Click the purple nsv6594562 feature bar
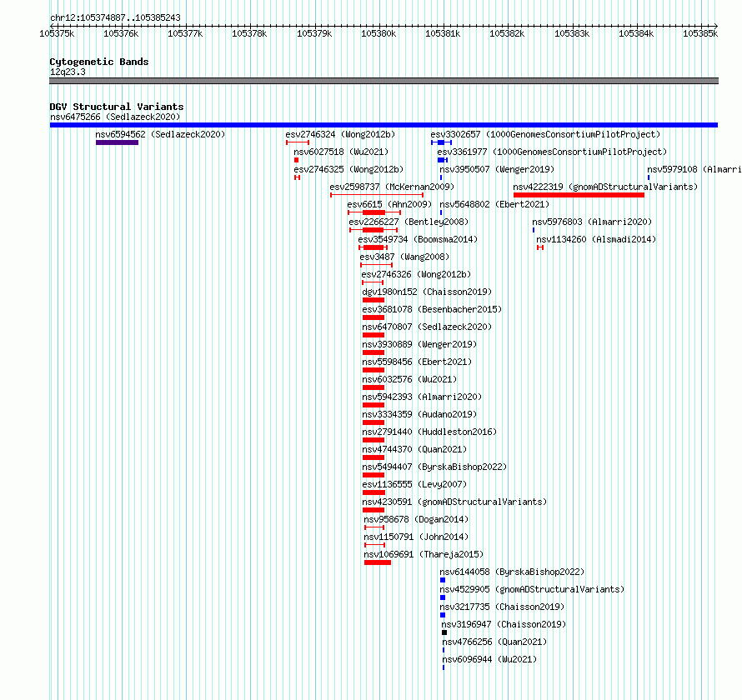 117,142
